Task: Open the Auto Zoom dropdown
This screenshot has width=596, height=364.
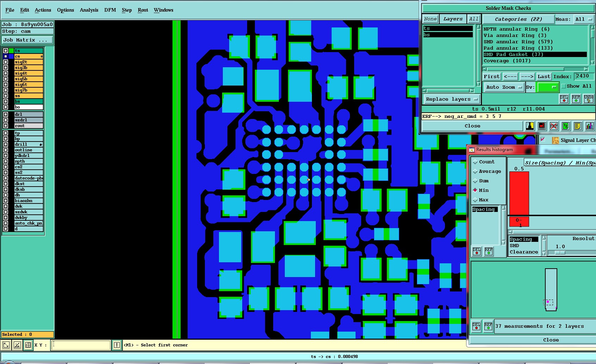Action: 504,87
